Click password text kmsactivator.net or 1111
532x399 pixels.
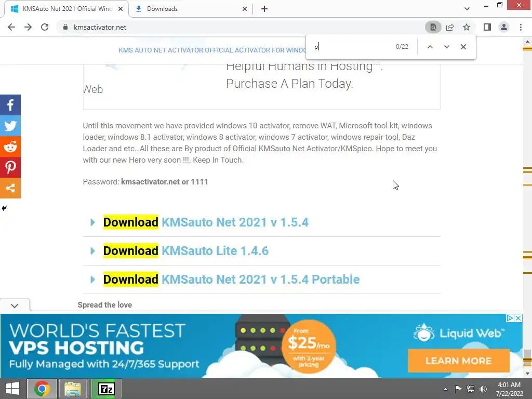[165, 182]
